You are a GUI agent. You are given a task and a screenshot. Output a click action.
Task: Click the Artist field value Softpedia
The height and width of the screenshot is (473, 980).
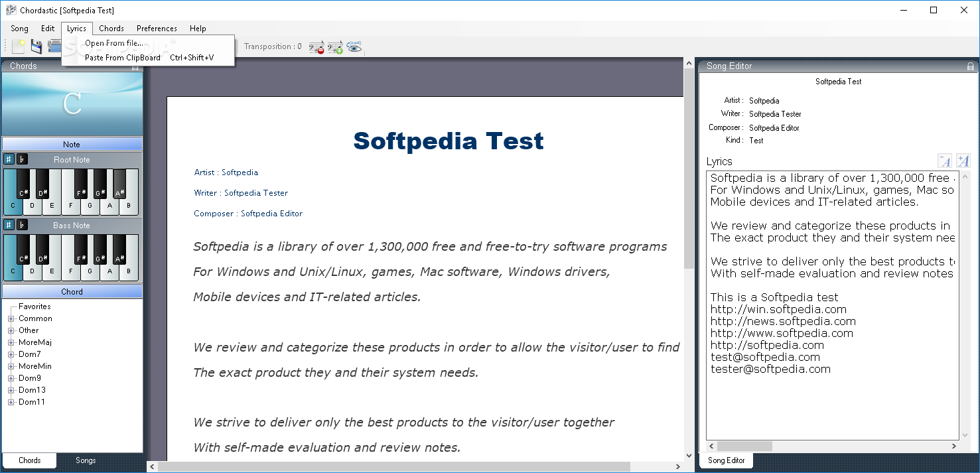pos(764,101)
